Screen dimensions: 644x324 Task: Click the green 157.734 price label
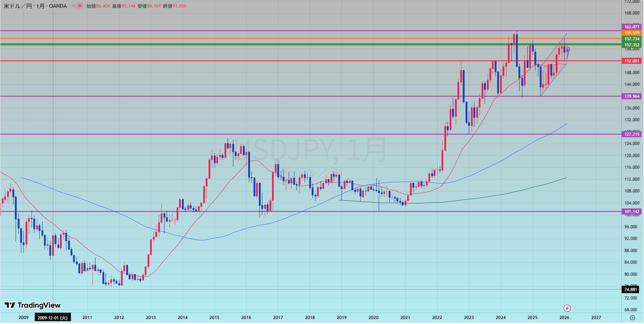point(632,39)
